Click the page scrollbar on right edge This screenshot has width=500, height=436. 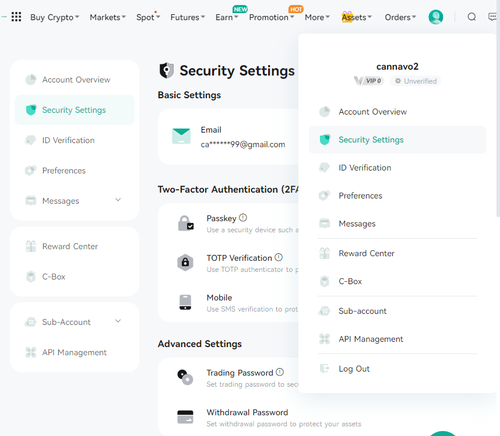click(x=498, y=125)
